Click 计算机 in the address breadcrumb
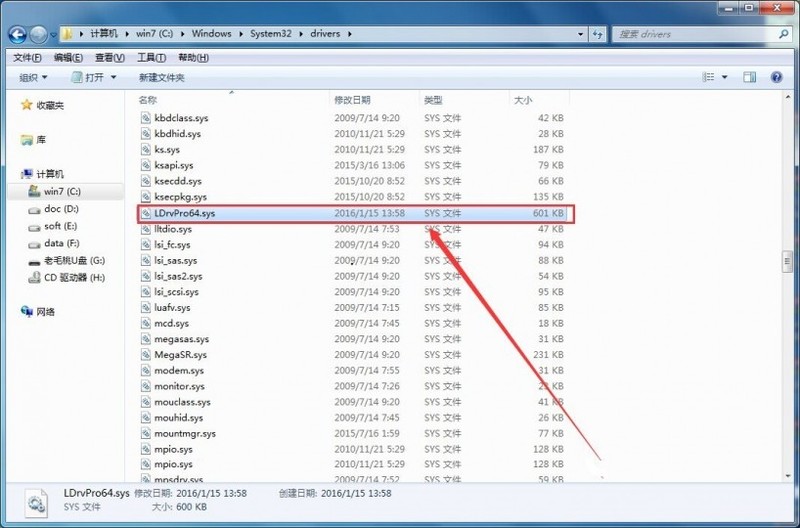This screenshot has width=800, height=528. [104, 34]
